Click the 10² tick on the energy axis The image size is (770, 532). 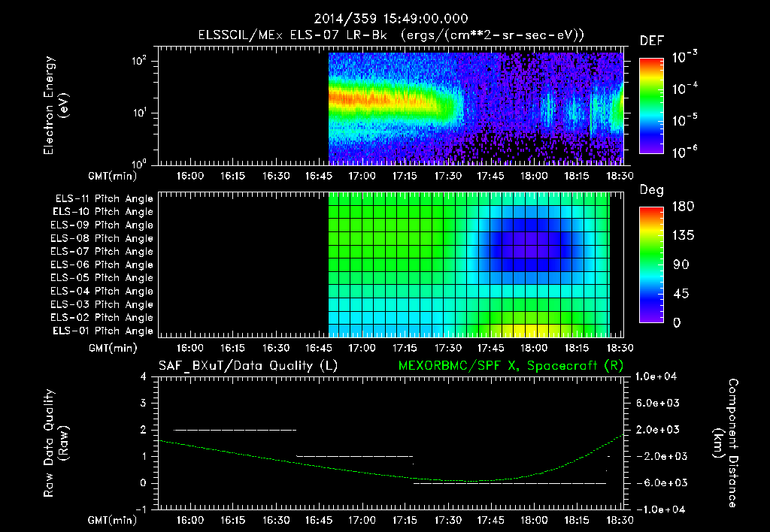pyautogui.click(x=139, y=60)
